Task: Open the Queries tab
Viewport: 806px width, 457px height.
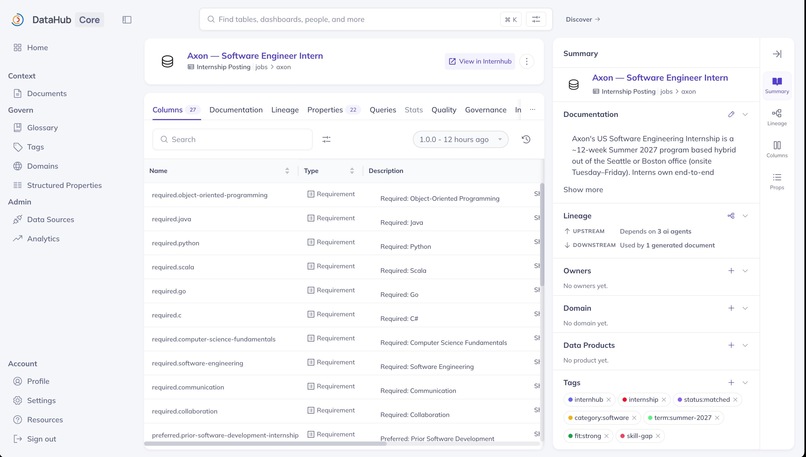Action: (x=382, y=109)
